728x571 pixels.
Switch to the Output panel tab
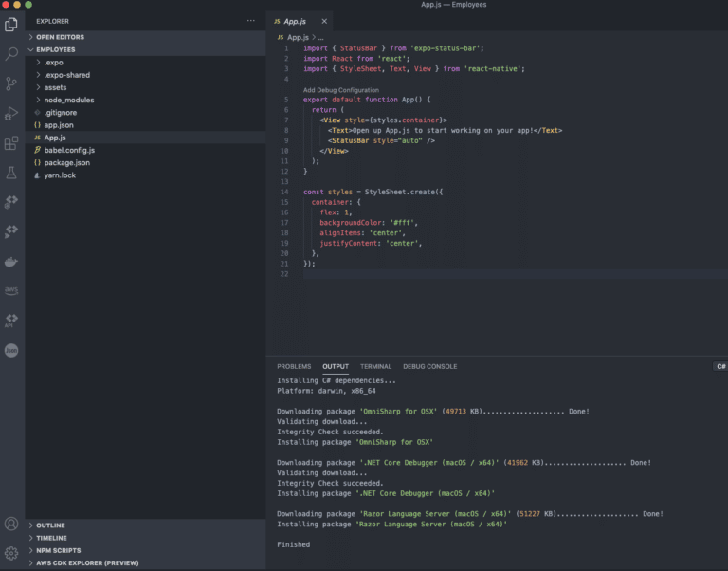(336, 366)
